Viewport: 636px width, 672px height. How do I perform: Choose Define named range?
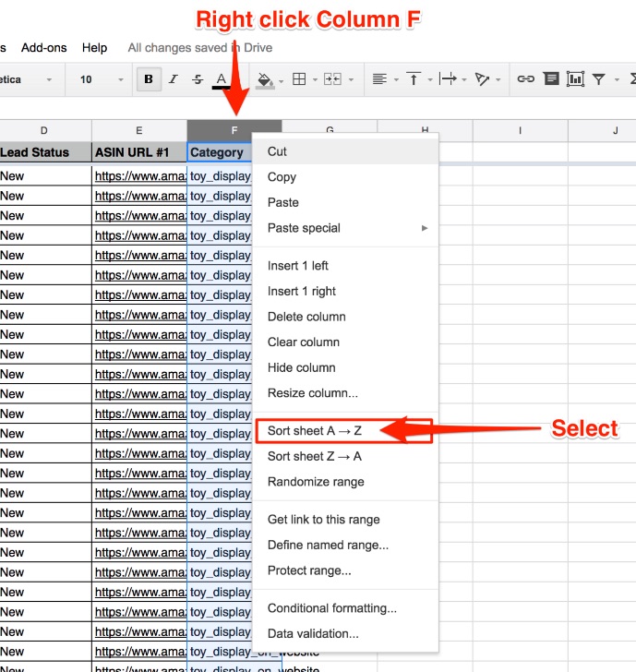coord(345,546)
